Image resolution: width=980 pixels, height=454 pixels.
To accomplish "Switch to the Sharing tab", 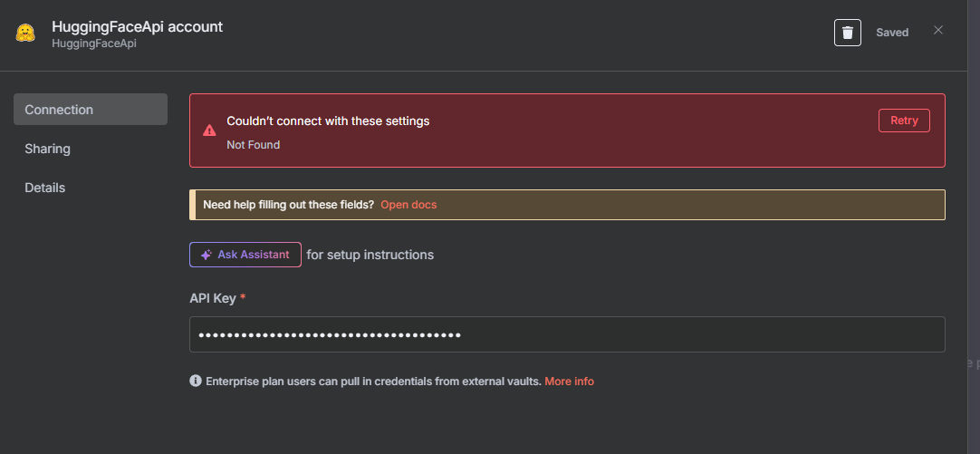I will pos(47,149).
